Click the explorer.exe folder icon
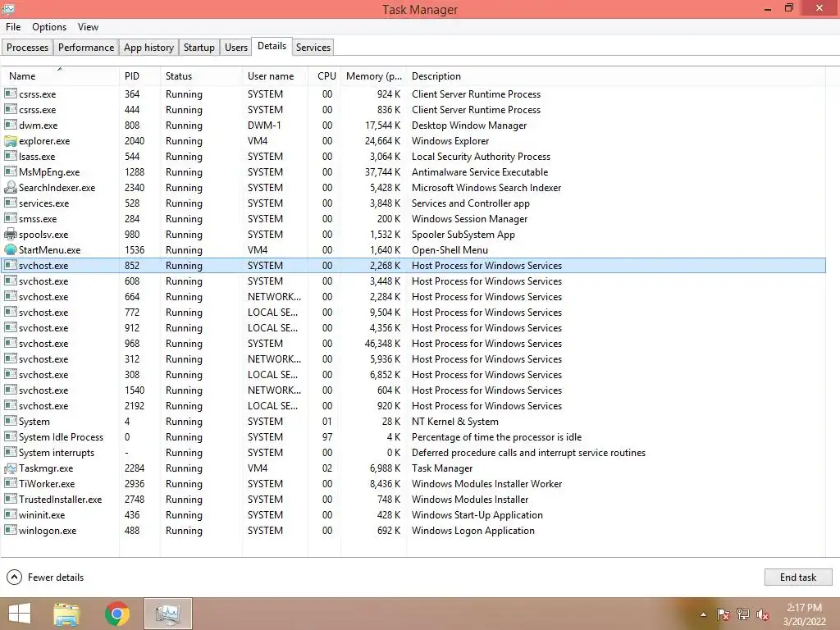This screenshot has height=630, width=840. (x=10, y=141)
